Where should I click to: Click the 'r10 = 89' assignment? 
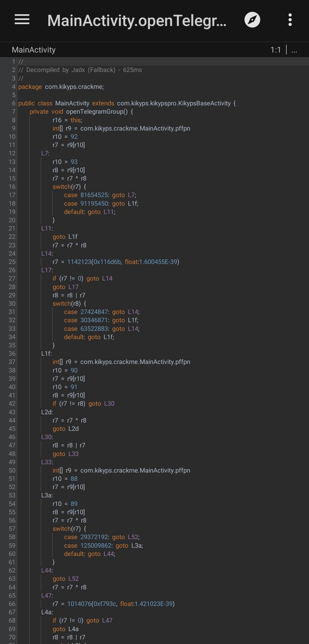(x=65, y=504)
